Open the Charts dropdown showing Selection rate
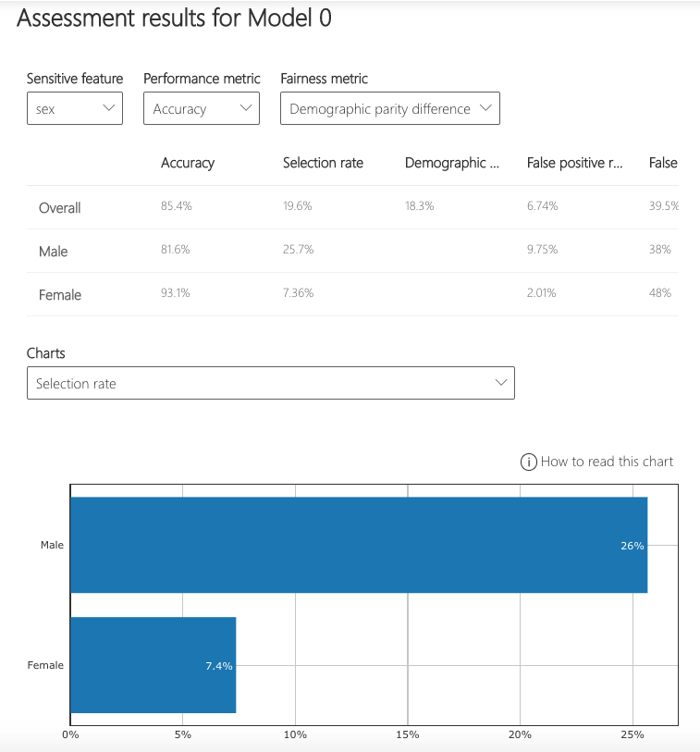700x752 pixels. (x=271, y=383)
